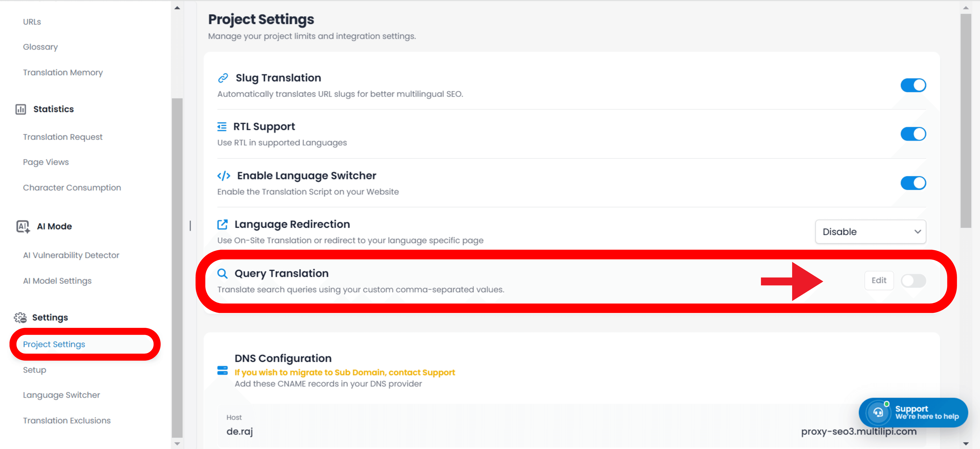
Task: Open Translation Exclusions from sidebar
Action: coord(67,420)
